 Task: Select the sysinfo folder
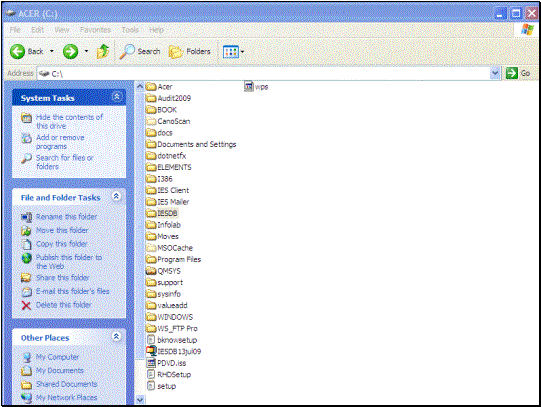(x=163, y=294)
